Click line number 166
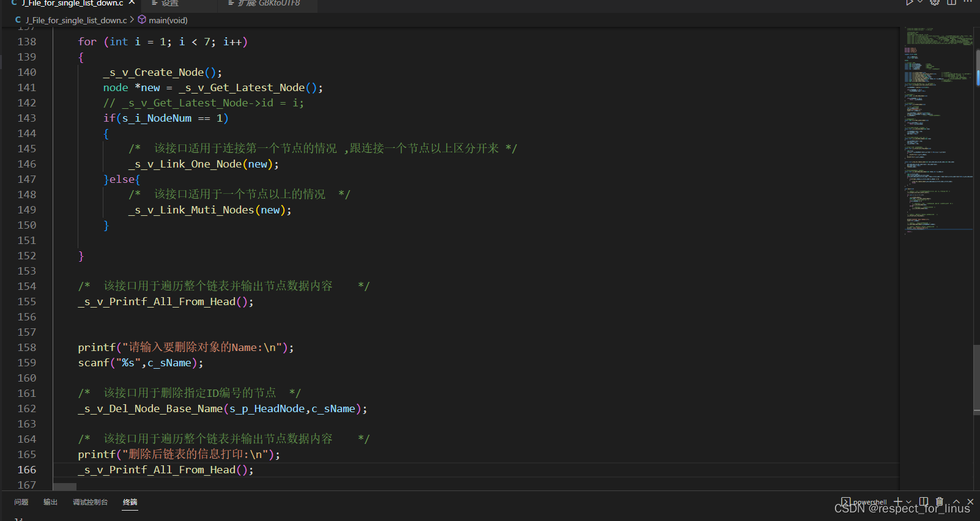The image size is (980, 521). click(27, 470)
